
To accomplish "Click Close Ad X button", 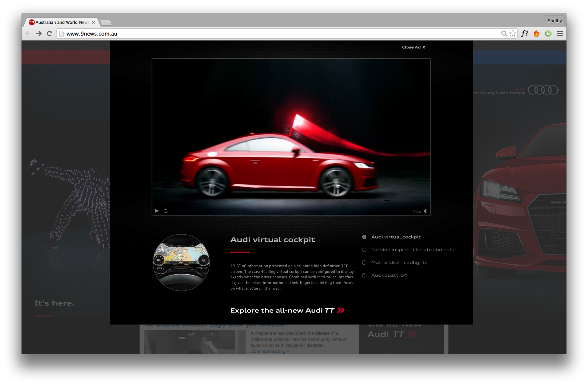I will pyautogui.click(x=413, y=47).
